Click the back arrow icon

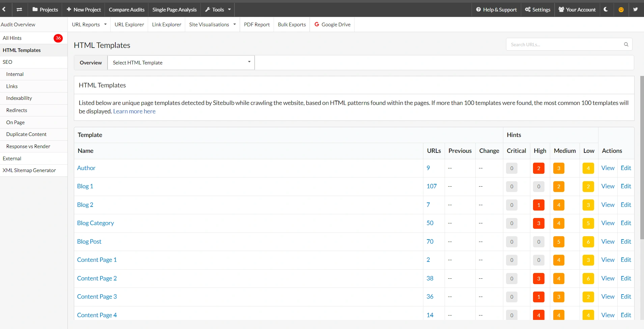click(4, 9)
